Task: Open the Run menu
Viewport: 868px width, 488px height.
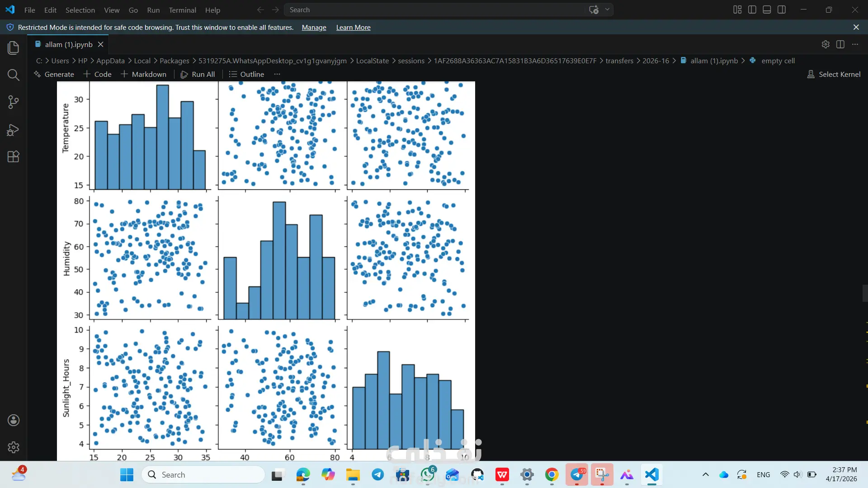Action: (153, 10)
